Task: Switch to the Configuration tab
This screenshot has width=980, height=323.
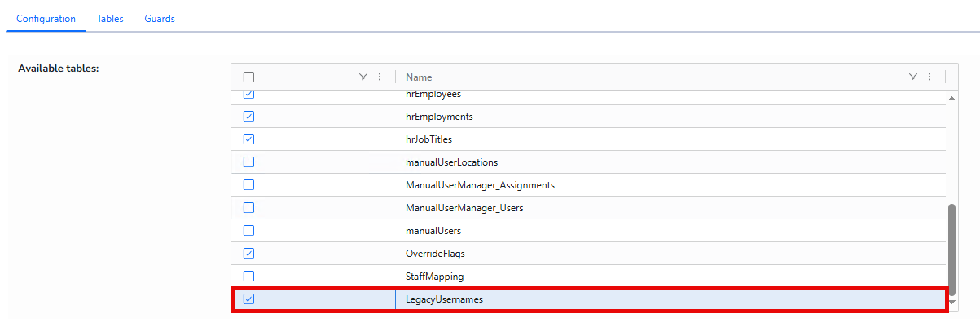Action: tap(46, 19)
